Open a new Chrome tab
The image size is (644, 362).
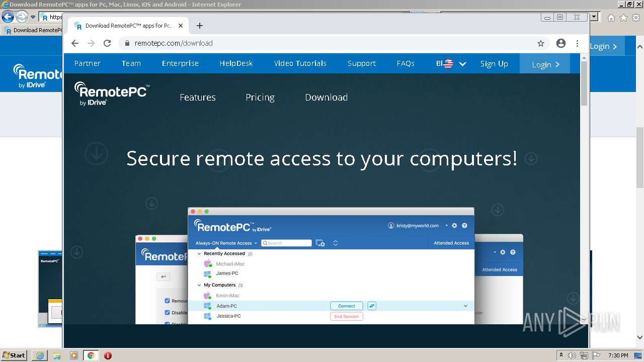pos(200,26)
